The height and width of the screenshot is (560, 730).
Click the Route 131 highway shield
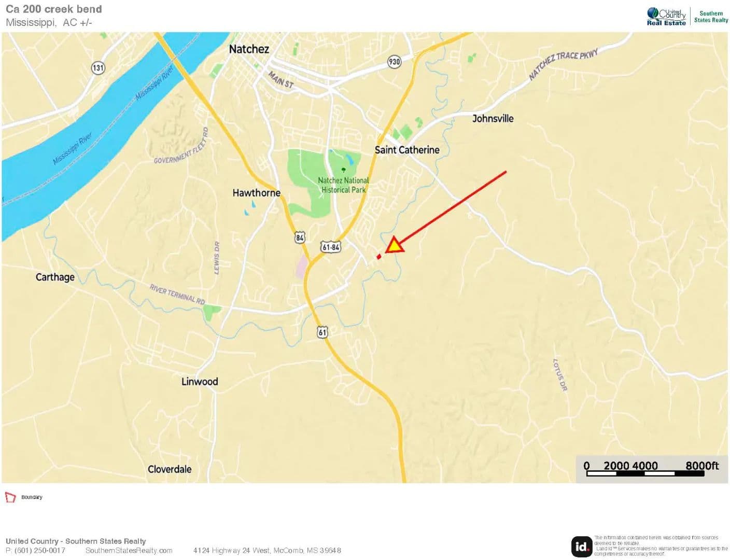(98, 67)
